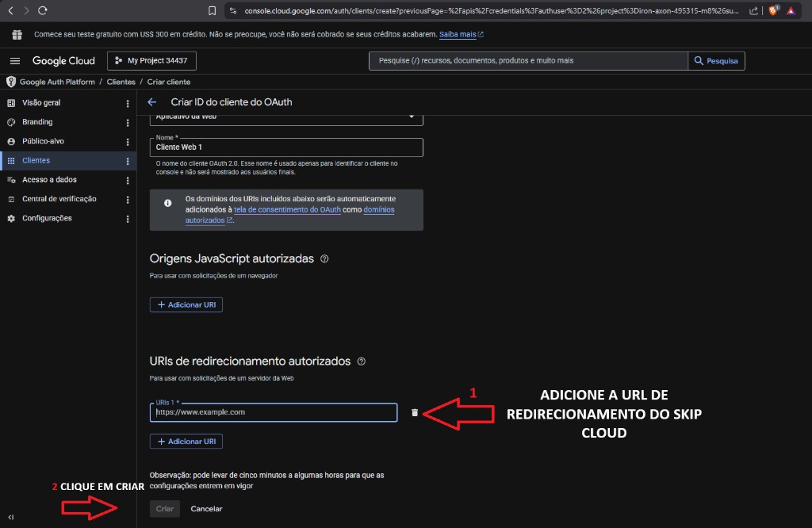
Task: Open the tela de consentimento do OAuth link
Action: point(287,209)
